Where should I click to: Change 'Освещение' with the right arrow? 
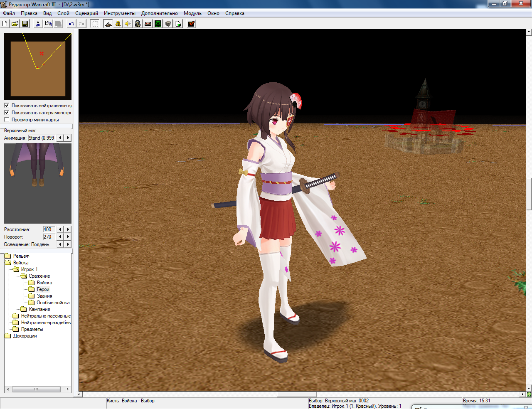(68, 244)
